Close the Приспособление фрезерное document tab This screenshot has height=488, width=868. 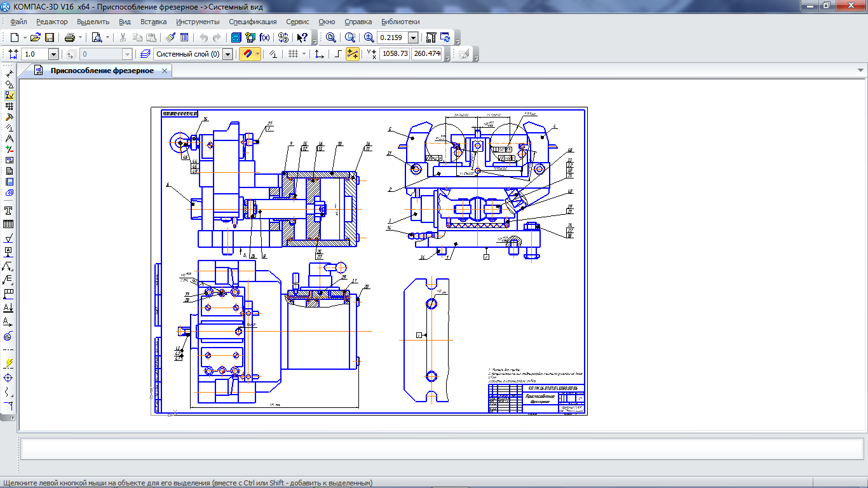tap(165, 71)
